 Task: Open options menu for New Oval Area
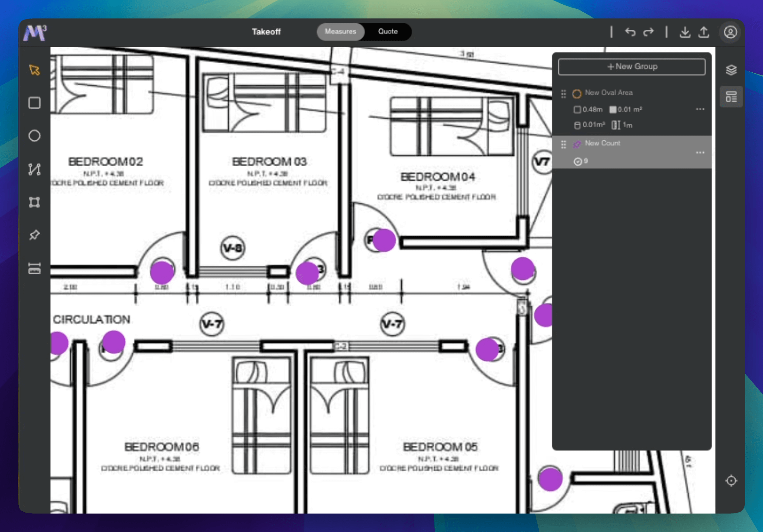(700, 109)
